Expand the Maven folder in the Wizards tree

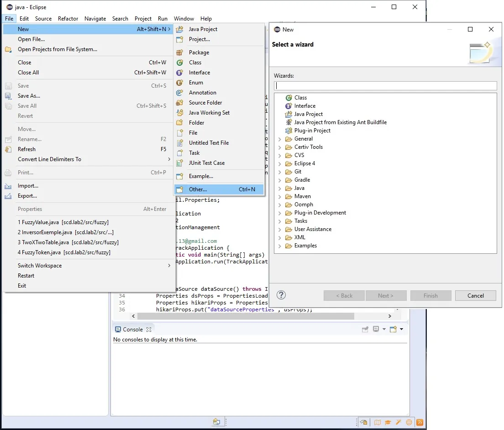(280, 197)
